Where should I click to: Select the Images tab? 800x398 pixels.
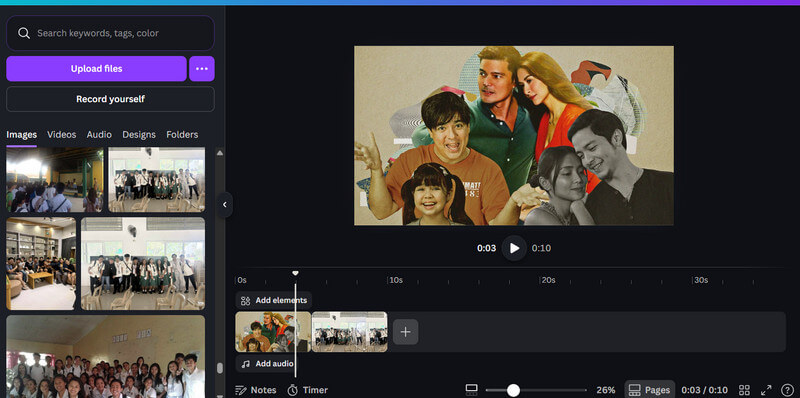(x=21, y=135)
